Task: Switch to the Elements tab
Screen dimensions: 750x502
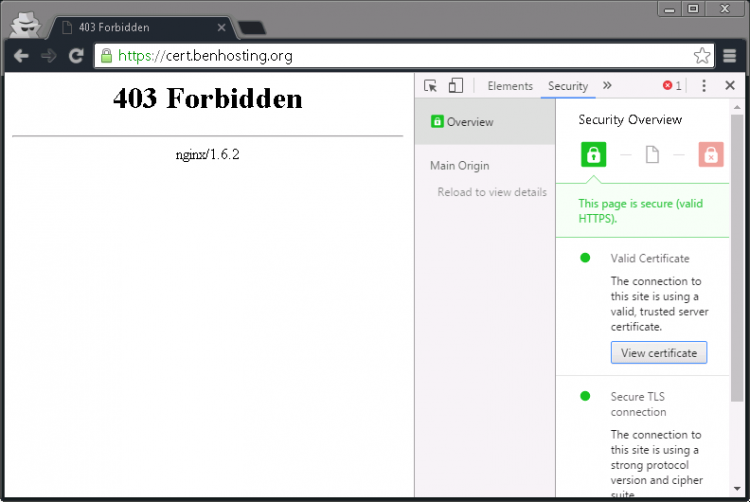Action: coord(510,86)
